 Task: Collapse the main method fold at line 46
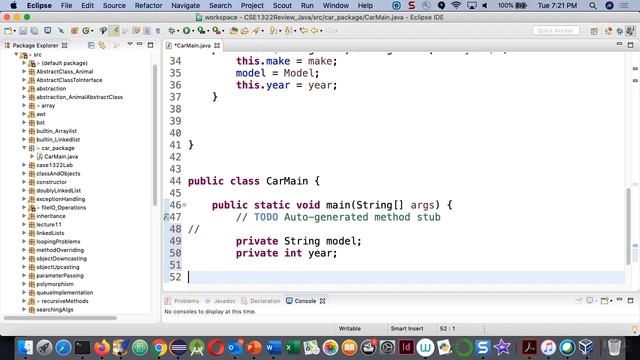coord(184,205)
